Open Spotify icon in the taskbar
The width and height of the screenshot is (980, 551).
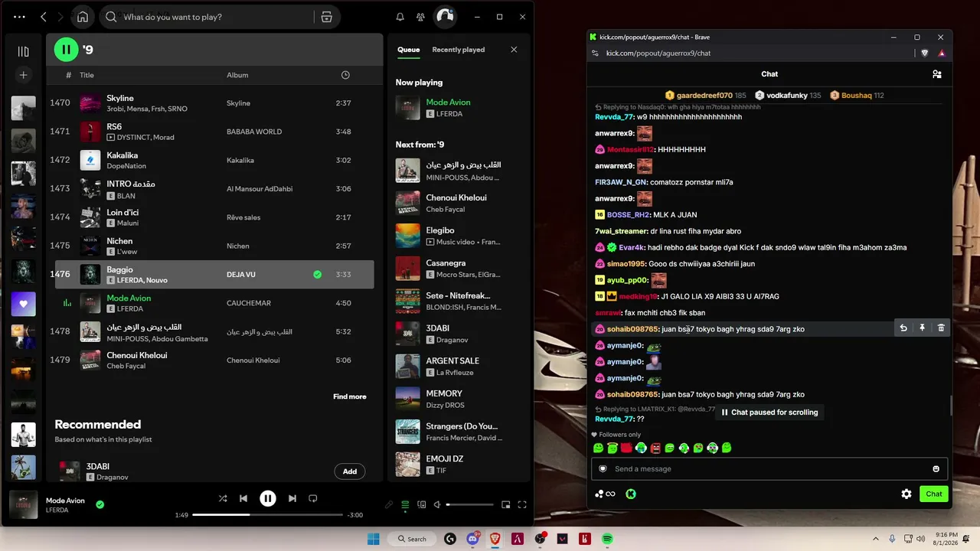[607, 539]
